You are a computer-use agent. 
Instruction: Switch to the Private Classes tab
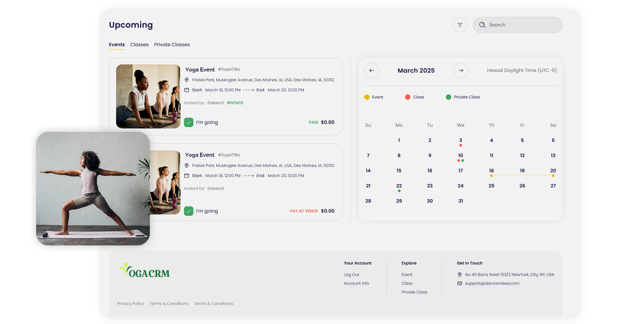172,45
